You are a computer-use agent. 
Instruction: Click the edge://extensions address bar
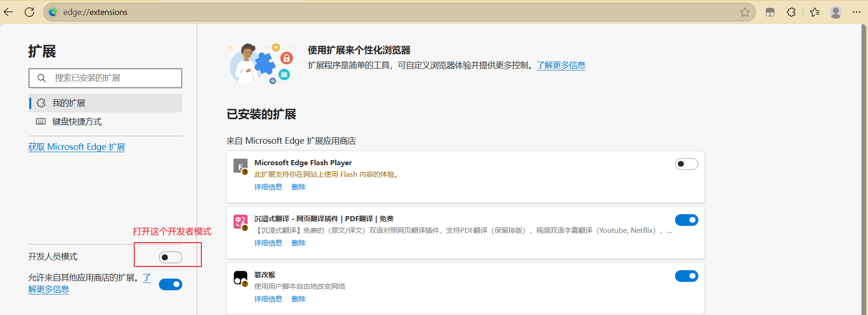tap(399, 12)
